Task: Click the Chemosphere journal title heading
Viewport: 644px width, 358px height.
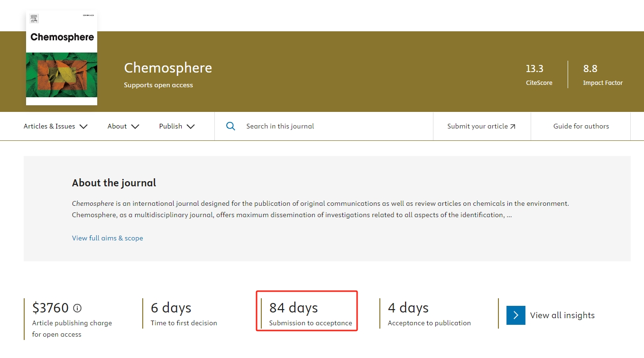Action: click(x=168, y=68)
